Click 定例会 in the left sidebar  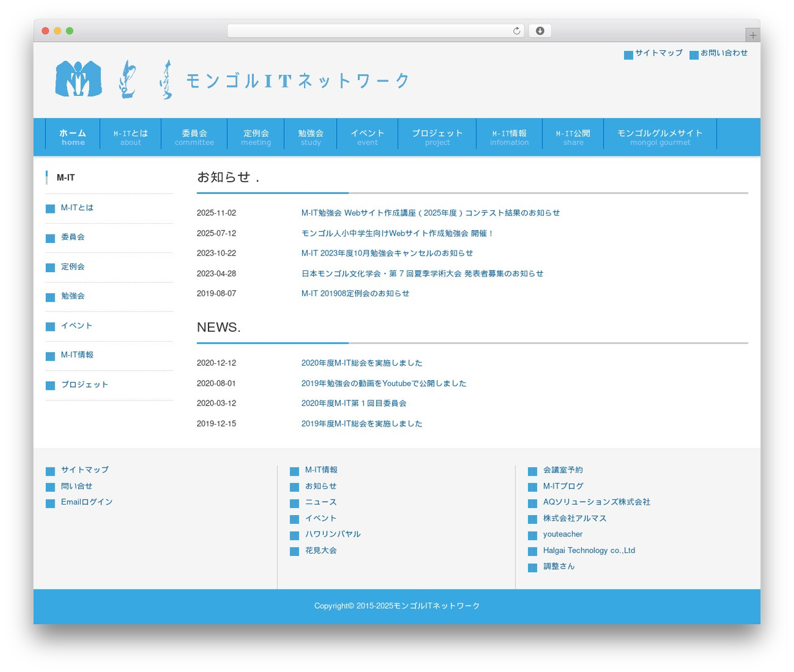[x=73, y=267]
